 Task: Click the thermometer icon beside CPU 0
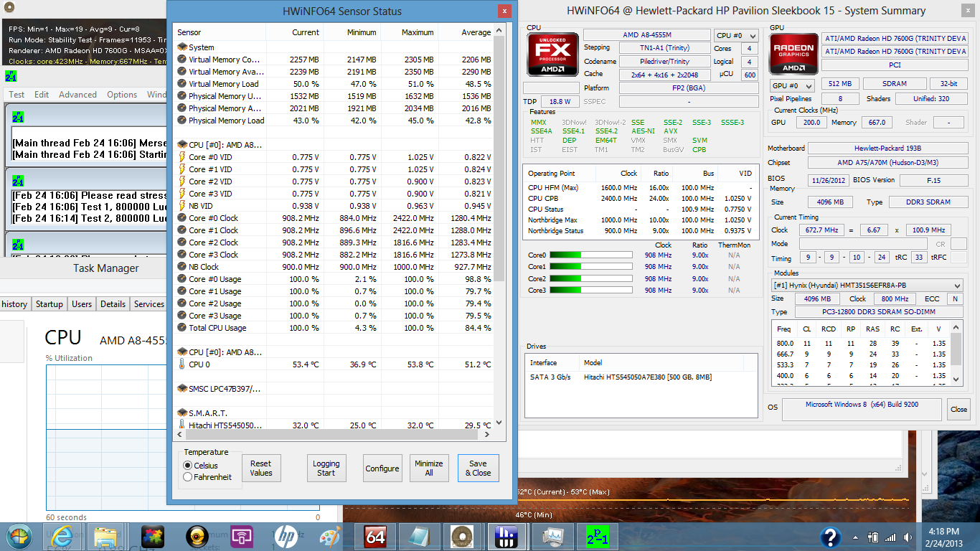182,364
